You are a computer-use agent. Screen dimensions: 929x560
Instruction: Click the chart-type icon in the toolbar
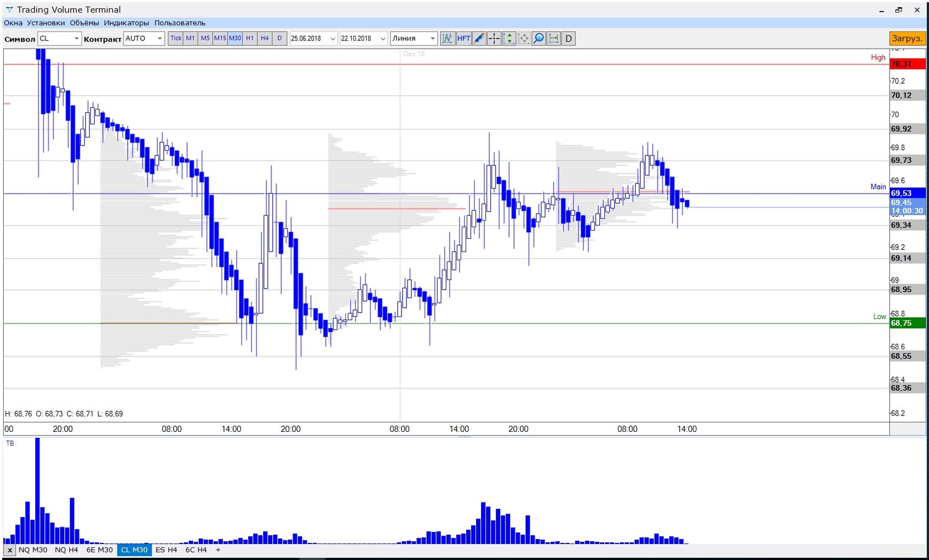[x=447, y=39]
